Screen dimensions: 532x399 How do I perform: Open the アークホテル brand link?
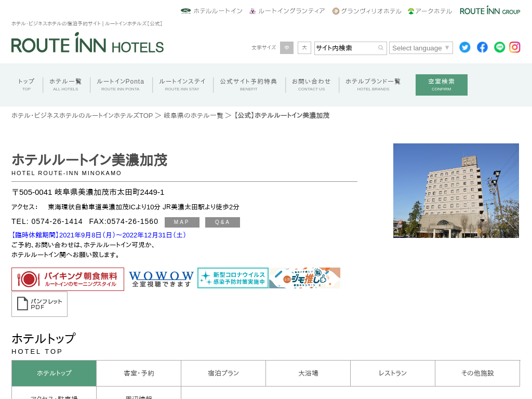pos(430,11)
